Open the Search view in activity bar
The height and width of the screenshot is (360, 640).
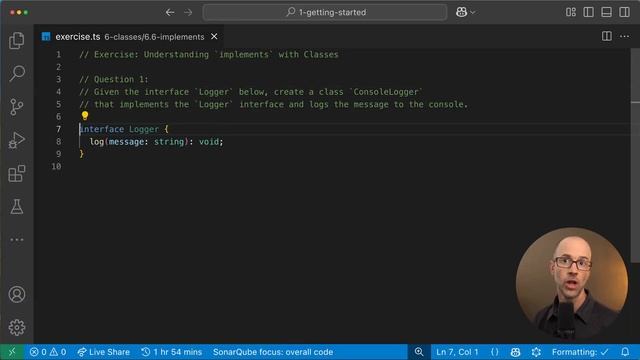[17, 73]
